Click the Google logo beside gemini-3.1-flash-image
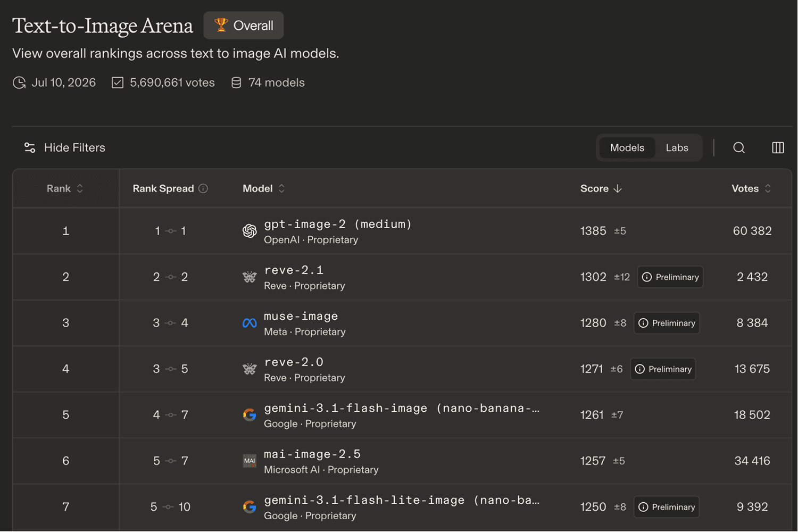 pyautogui.click(x=250, y=415)
